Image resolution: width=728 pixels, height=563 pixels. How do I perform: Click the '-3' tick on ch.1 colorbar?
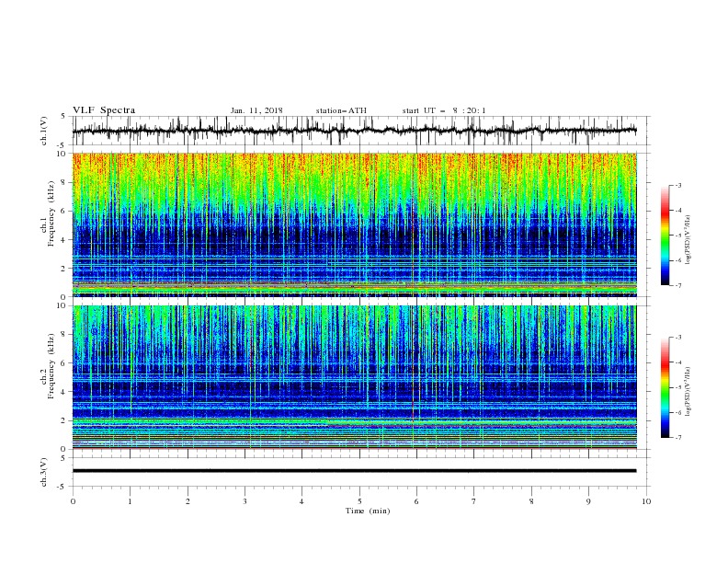677,185
